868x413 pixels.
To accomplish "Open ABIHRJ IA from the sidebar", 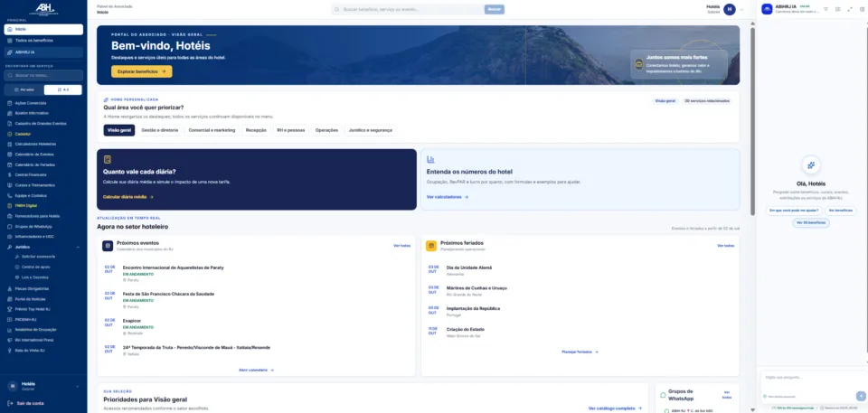I will (x=43, y=52).
